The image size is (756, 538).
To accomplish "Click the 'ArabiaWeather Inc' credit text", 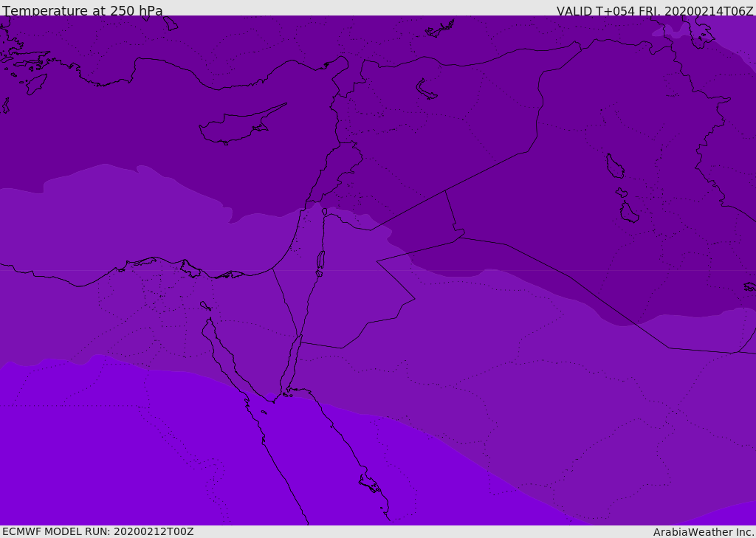I will point(703,532).
